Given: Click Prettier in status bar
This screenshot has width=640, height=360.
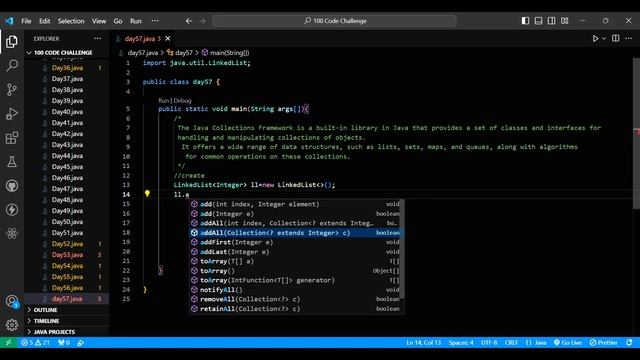Looking at the screenshot, I should tap(604, 342).
